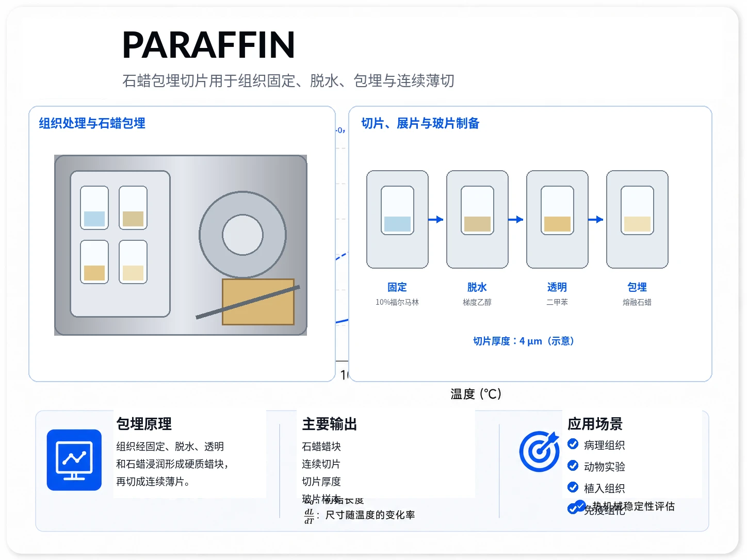Click the 组织处理与石蜡包埋 panel heading
The height and width of the screenshot is (560, 747).
[x=92, y=123]
